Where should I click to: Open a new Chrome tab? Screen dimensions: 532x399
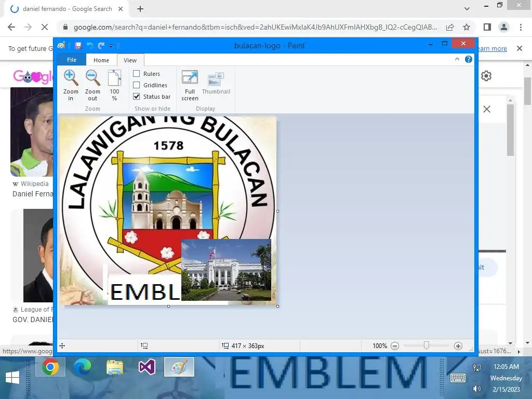140,9
